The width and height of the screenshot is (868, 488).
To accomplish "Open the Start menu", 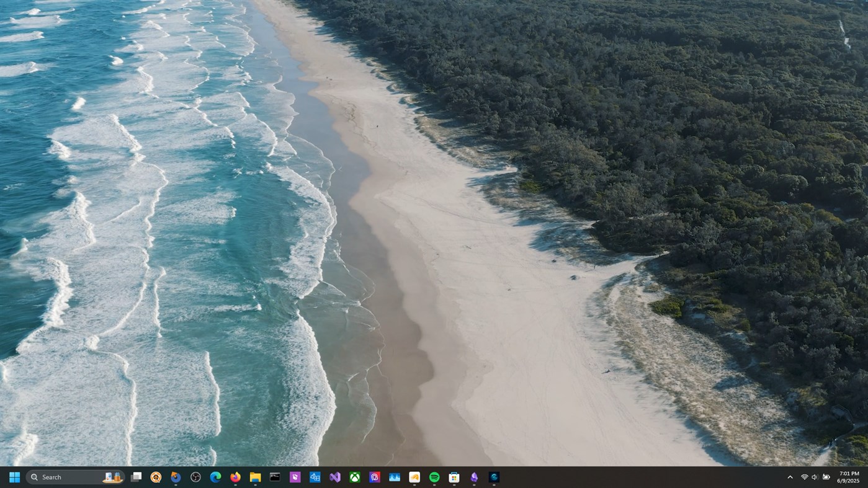I will pyautogui.click(x=13, y=477).
